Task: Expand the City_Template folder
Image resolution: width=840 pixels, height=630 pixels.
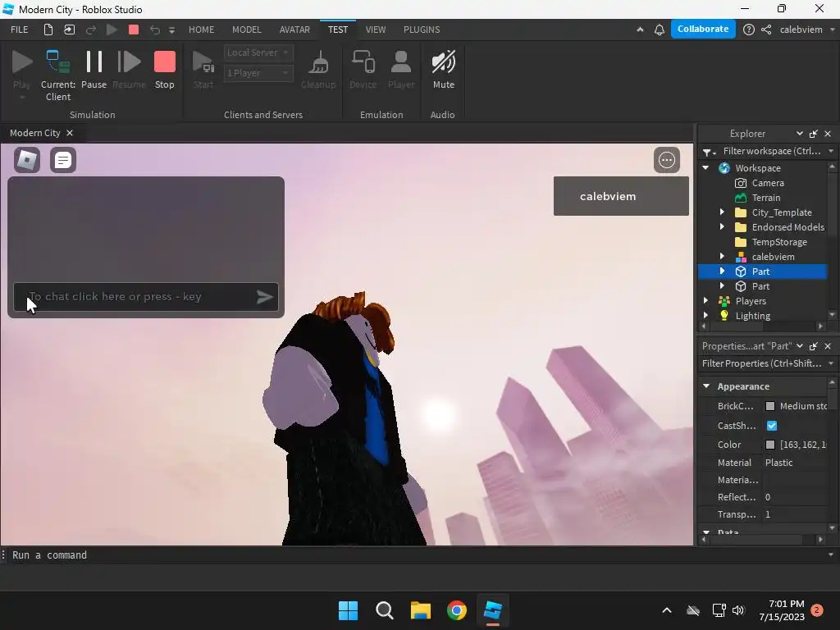Action: (x=722, y=212)
